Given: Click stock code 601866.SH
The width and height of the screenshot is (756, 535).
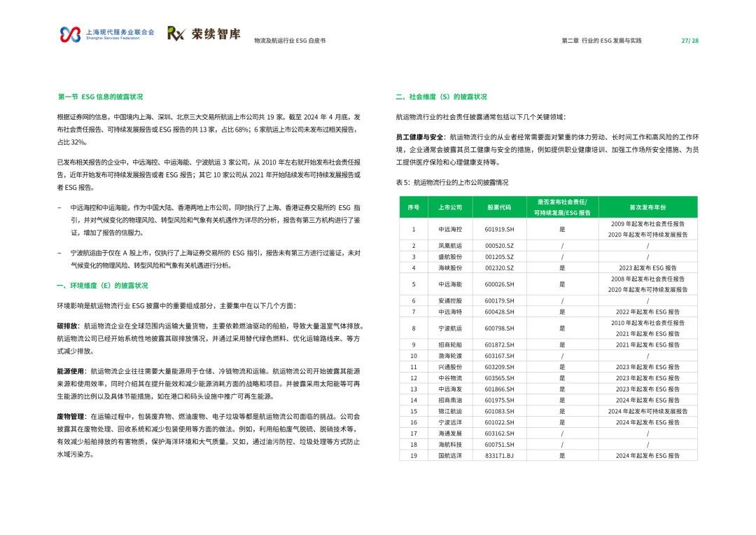Looking at the screenshot, I should [x=499, y=389].
